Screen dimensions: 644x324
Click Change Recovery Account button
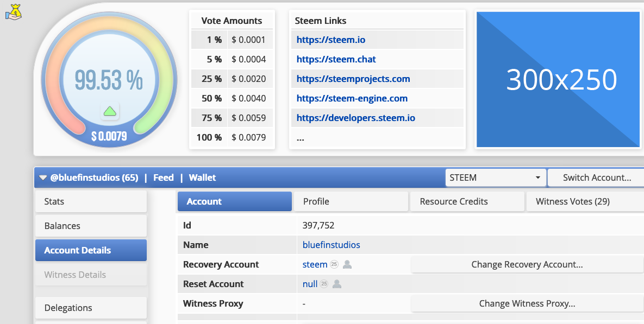[x=527, y=264]
